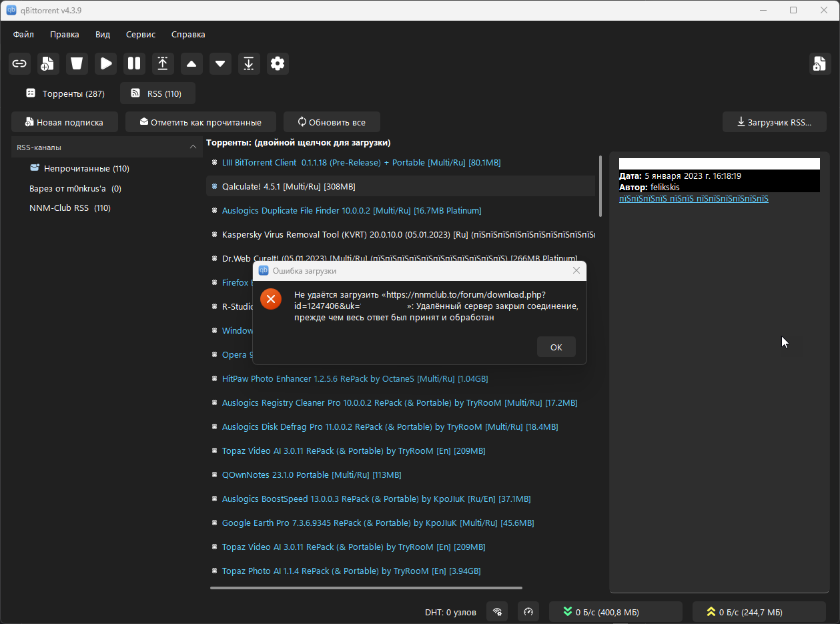This screenshot has width=840, height=624.
Task: Click the resume play icon
Action: point(105,63)
